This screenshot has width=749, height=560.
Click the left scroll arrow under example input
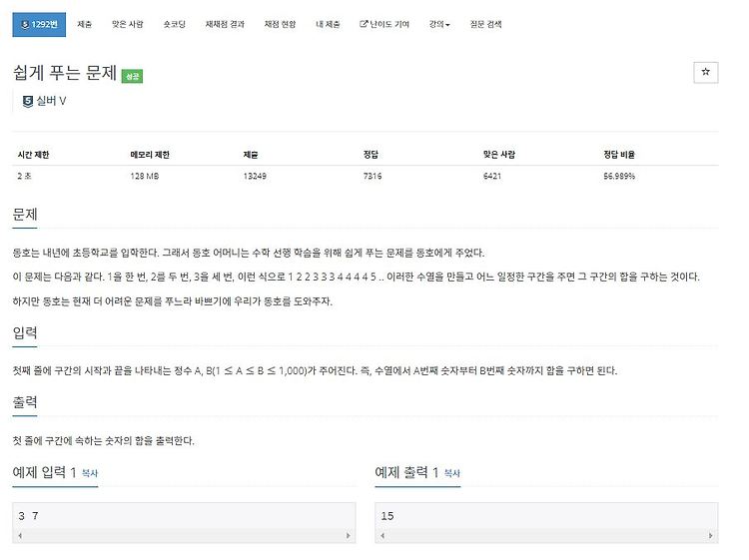coord(20,536)
